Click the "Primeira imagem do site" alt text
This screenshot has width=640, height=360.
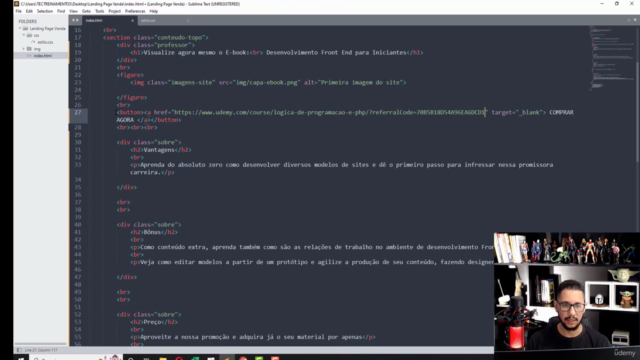[x=360, y=82]
